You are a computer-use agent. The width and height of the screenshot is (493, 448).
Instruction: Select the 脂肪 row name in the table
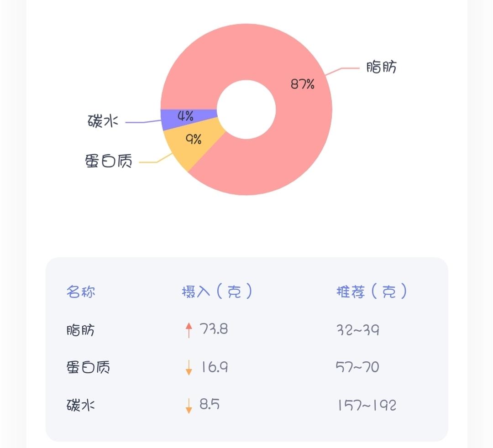80,330
